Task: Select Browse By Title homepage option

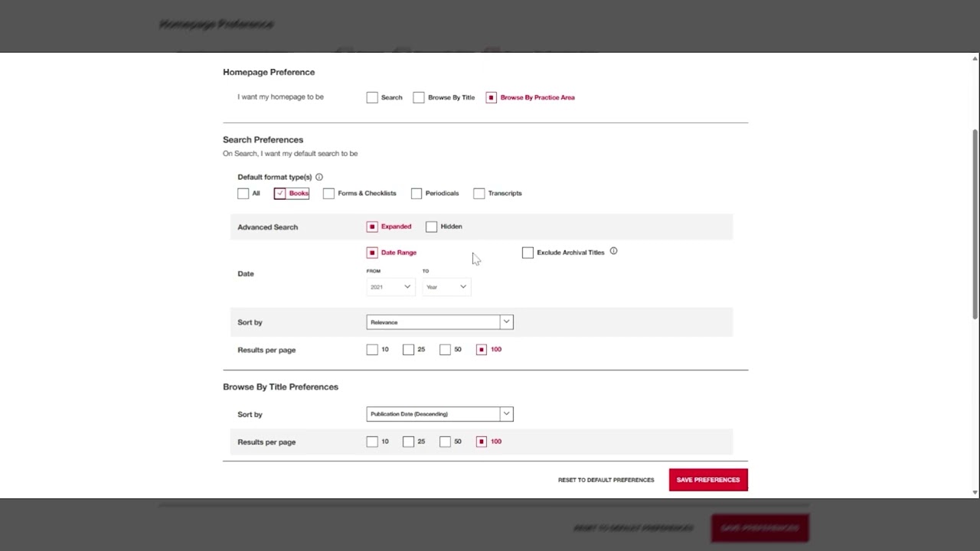Action: pos(419,97)
